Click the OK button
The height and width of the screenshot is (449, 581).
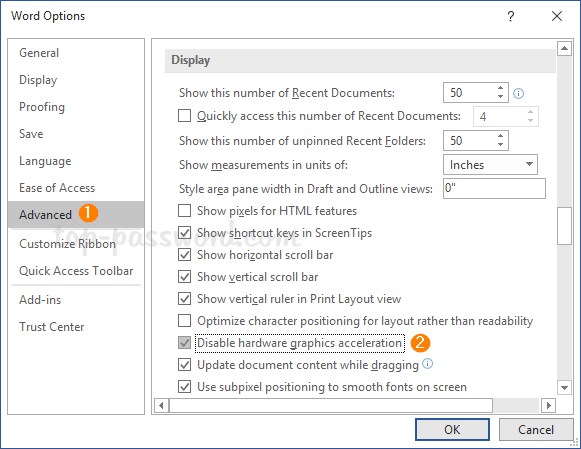click(452, 429)
